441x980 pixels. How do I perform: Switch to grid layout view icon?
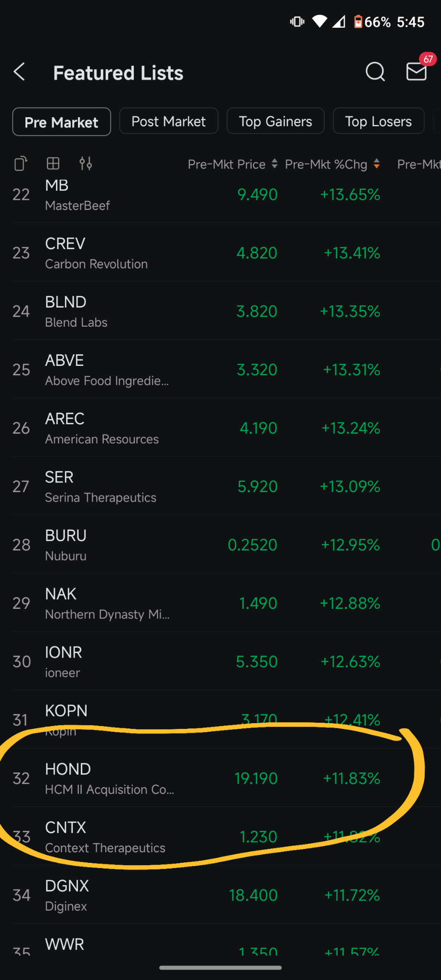(53, 164)
